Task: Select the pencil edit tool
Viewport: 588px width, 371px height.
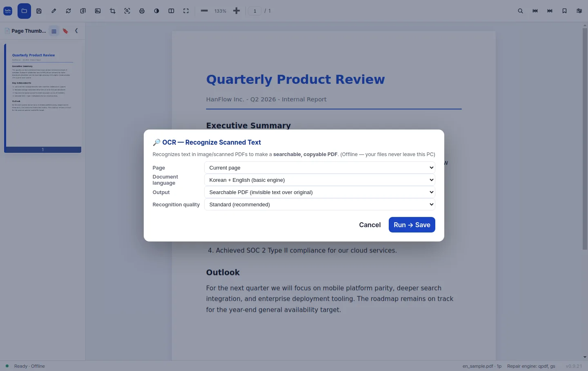Action: [x=54, y=11]
